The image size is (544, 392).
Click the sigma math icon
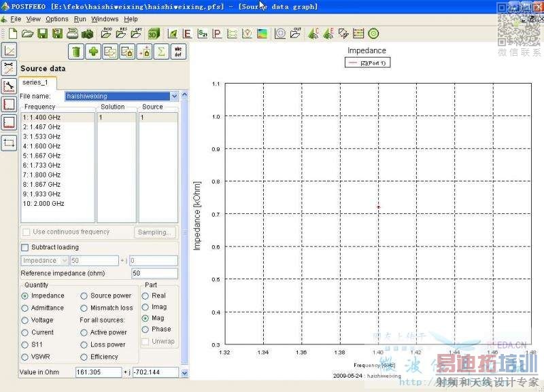161,52
